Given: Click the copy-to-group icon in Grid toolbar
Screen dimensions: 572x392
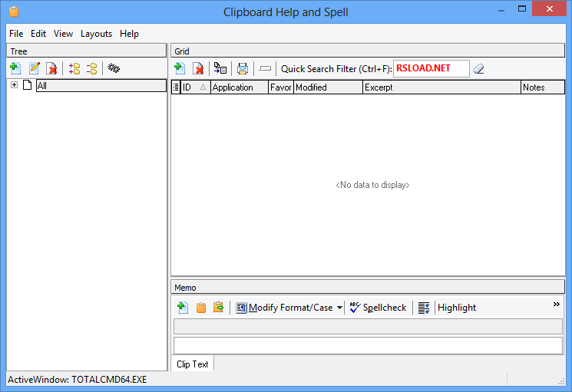Looking at the screenshot, I should (220, 68).
